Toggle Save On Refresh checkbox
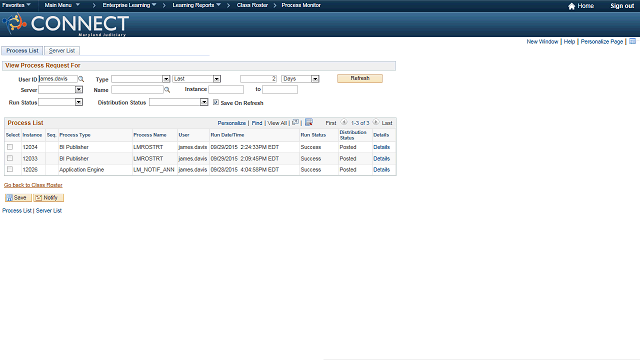 pos(216,102)
